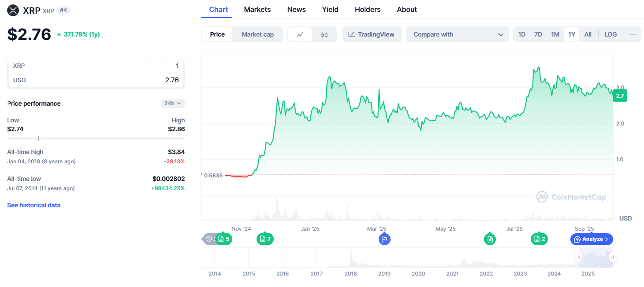Click the 2.7 current price label on chart

(x=620, y=96)
